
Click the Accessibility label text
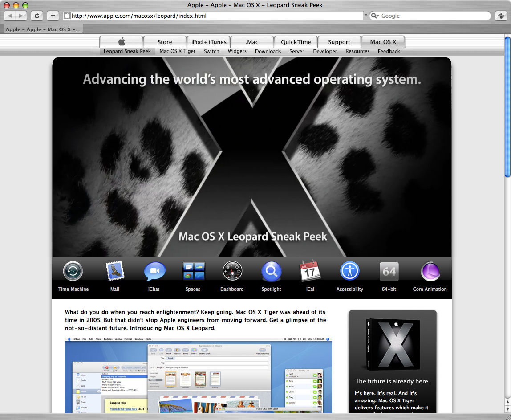[x=350, y=289]
